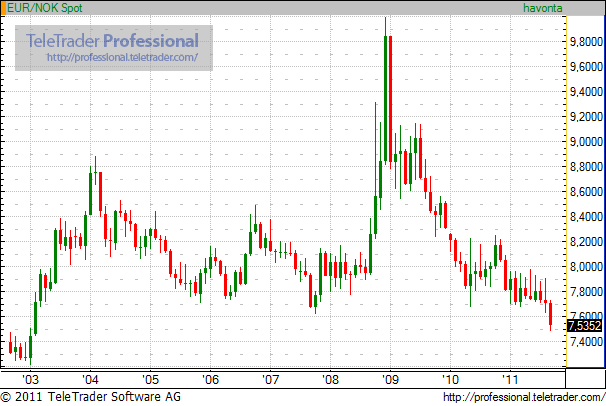Select the 7,4000 price axis label
Screen dimensions: 606x406
click(584, 342)
